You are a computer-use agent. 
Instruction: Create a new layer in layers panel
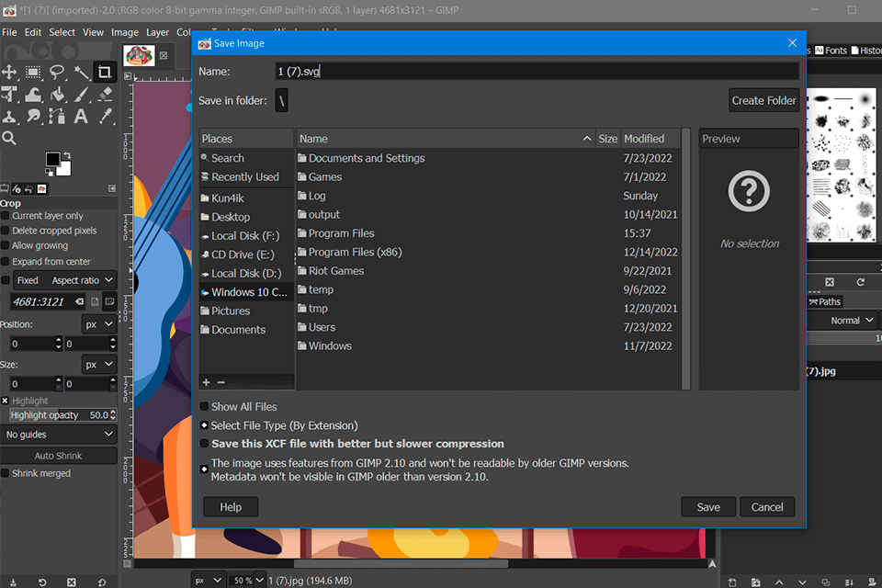click(x=732, y=582)
